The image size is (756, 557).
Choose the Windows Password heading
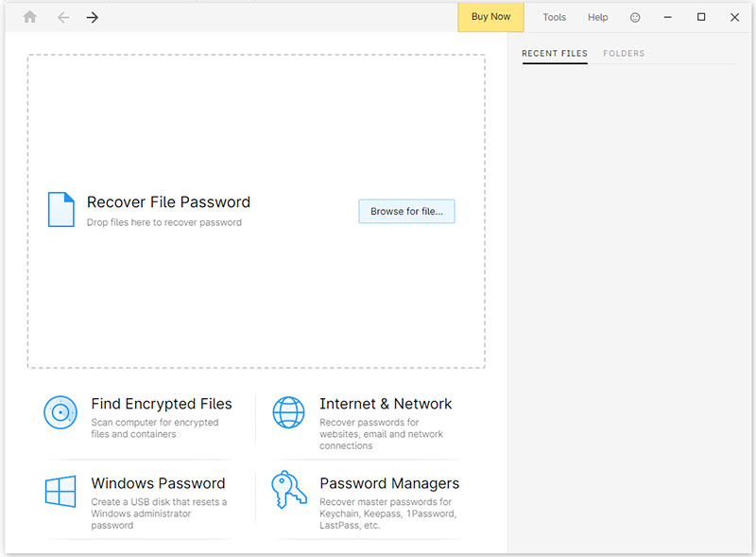click(x=158, y=483)
